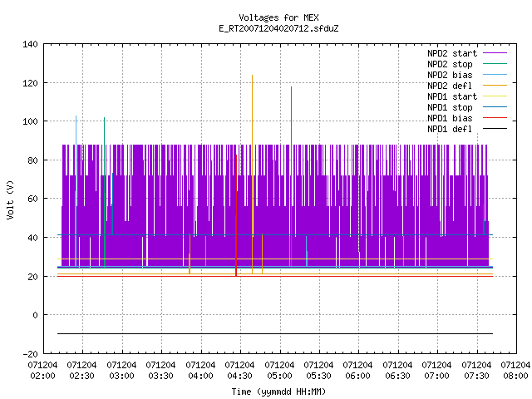Click the yellow NPD1 start legend line
The width and height of the screenshot is (532, 399).
point(495,96)
